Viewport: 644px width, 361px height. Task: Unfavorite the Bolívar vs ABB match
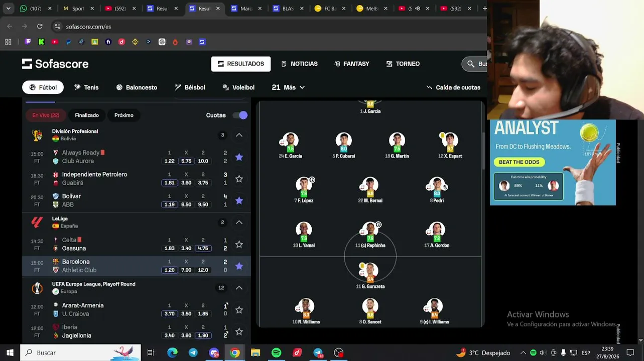pos(239,201)
